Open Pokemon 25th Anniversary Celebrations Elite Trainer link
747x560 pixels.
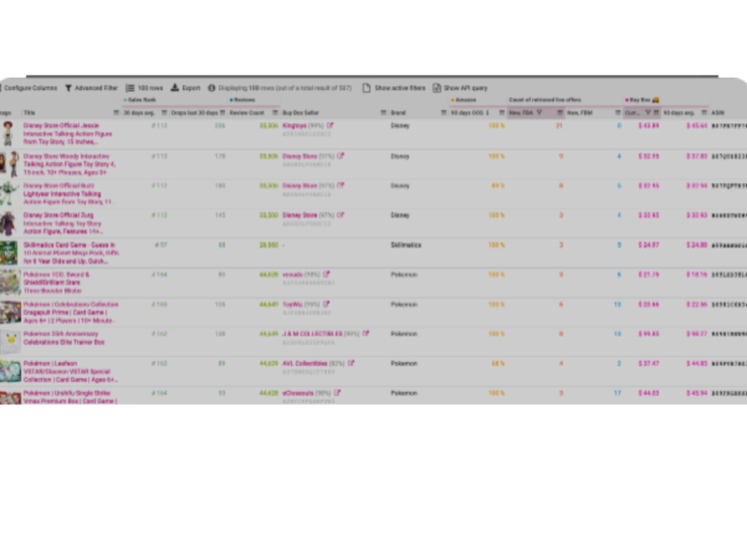(x=63, y=338)
